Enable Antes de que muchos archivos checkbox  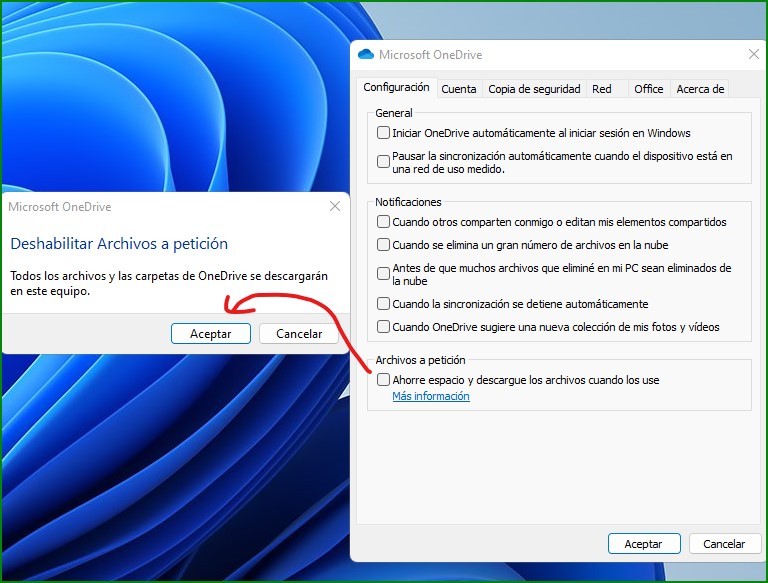(x=383, y=273)
